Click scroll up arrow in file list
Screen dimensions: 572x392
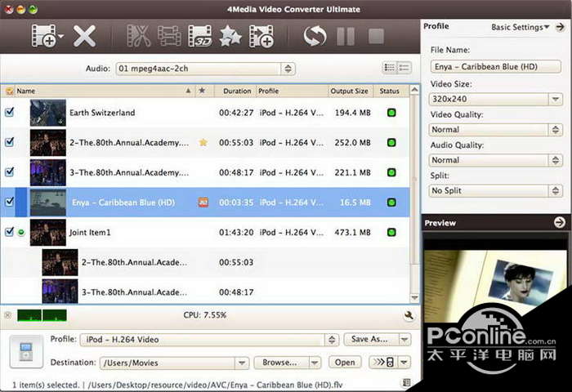415,90
